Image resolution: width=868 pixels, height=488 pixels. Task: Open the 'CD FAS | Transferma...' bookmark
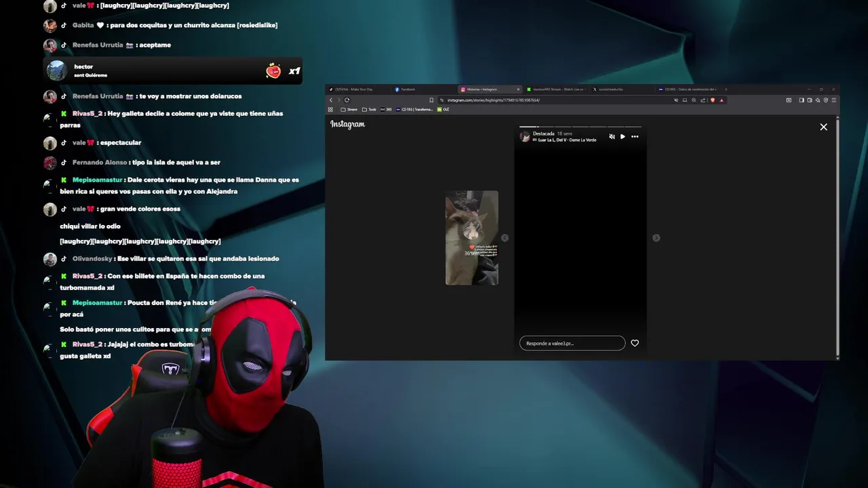pos(414,109)
